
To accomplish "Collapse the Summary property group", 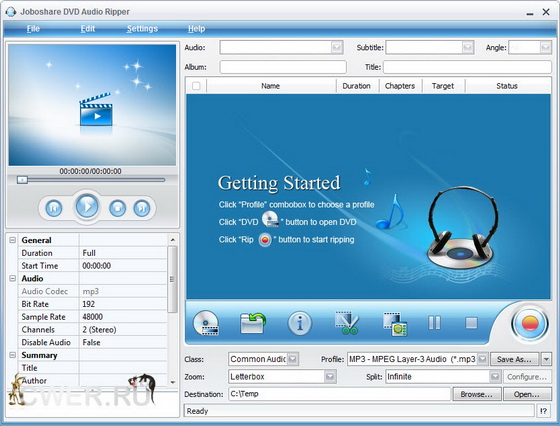I will (12, 355).
